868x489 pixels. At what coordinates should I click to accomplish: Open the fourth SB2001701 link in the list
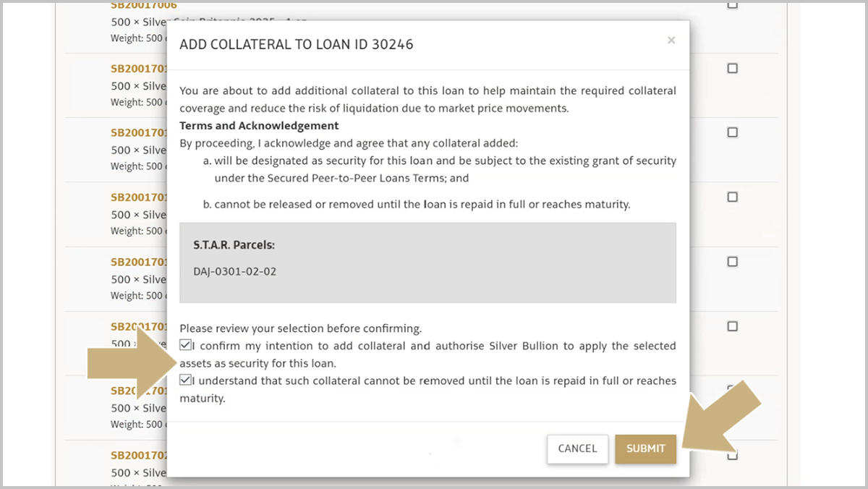pos(139,261)
